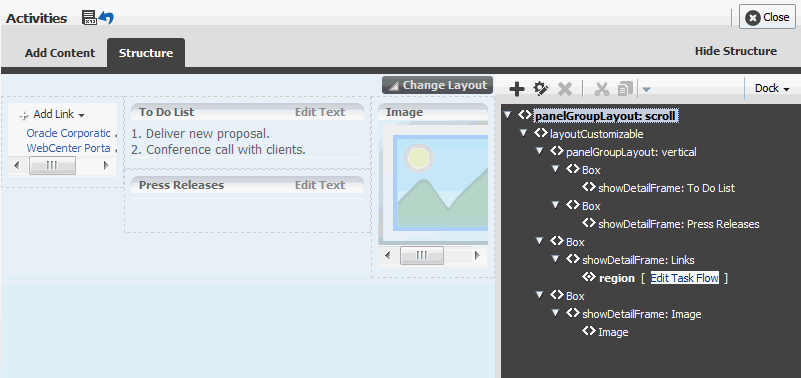
Task: Select the region tree node
Action: 617,278
